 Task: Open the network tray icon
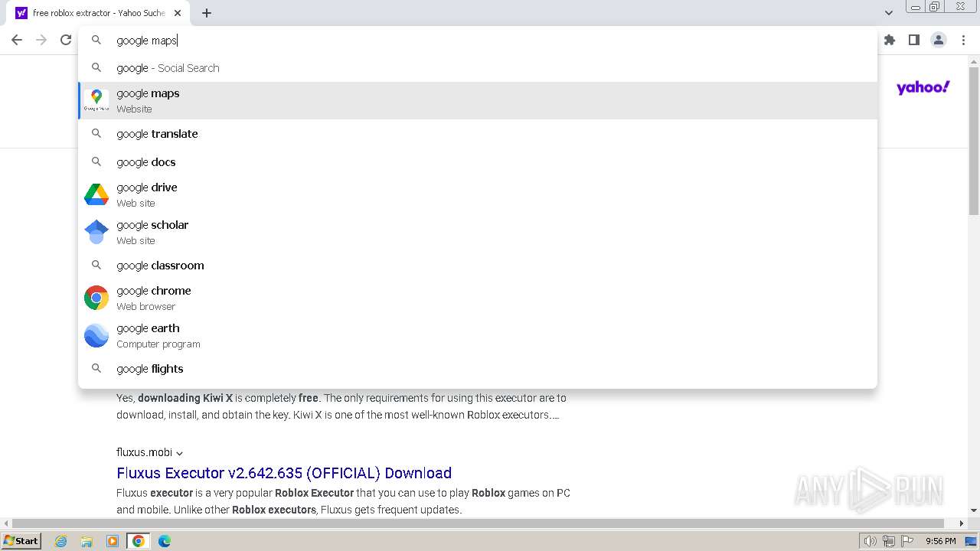(889, 541)
